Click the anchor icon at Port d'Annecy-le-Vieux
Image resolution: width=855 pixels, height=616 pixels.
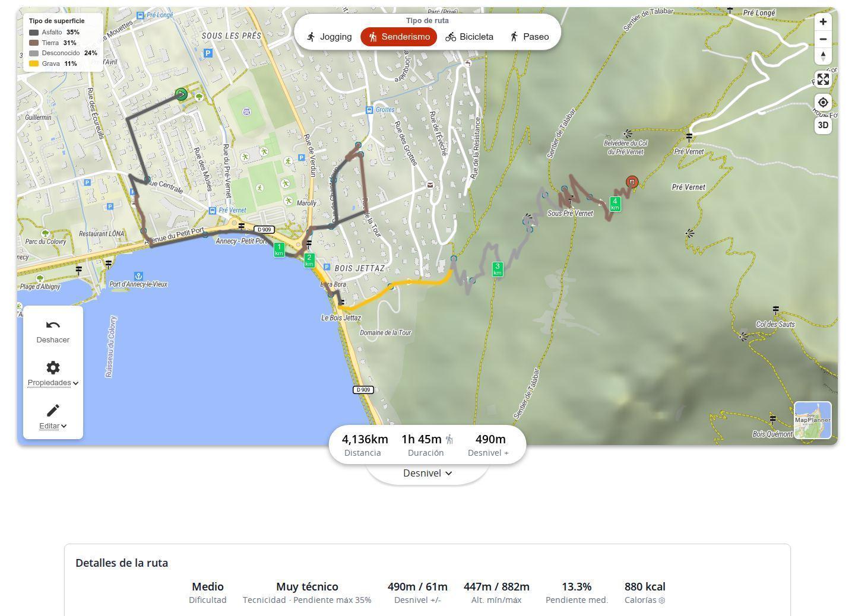coord(138,276)
